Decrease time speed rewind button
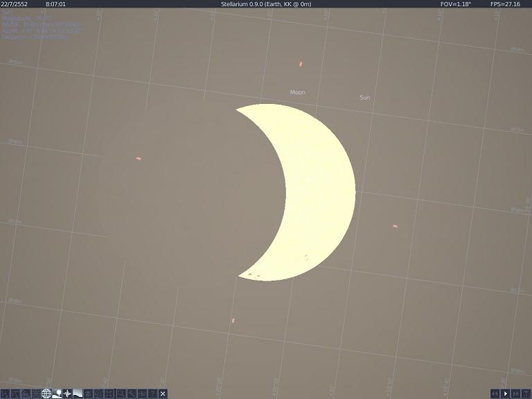The width and height of the screenshot is (532, 399). tap(495, 393)
